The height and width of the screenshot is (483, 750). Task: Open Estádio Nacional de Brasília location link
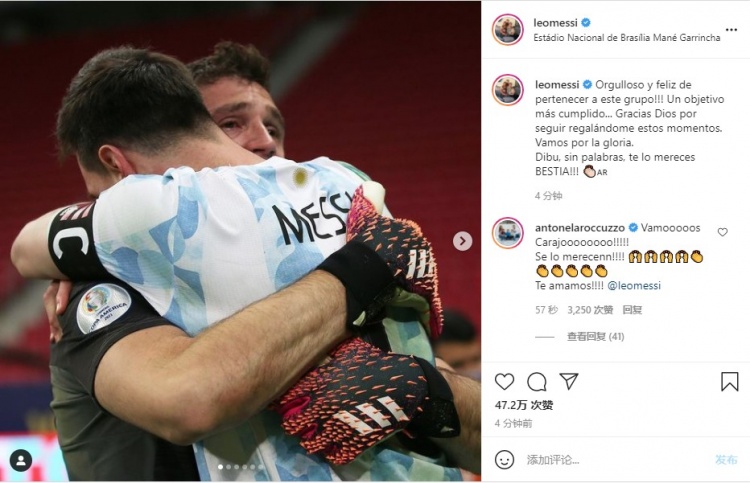(x=627, y=37)
